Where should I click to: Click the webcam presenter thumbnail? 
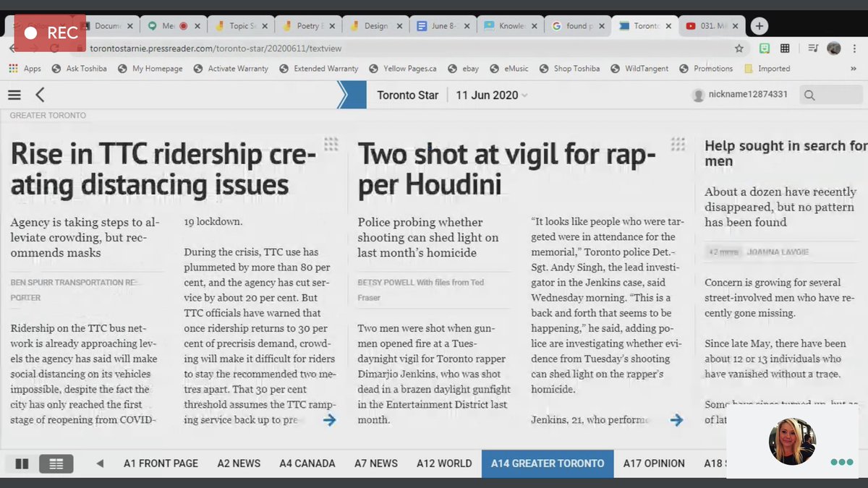(x=792, y=441)
